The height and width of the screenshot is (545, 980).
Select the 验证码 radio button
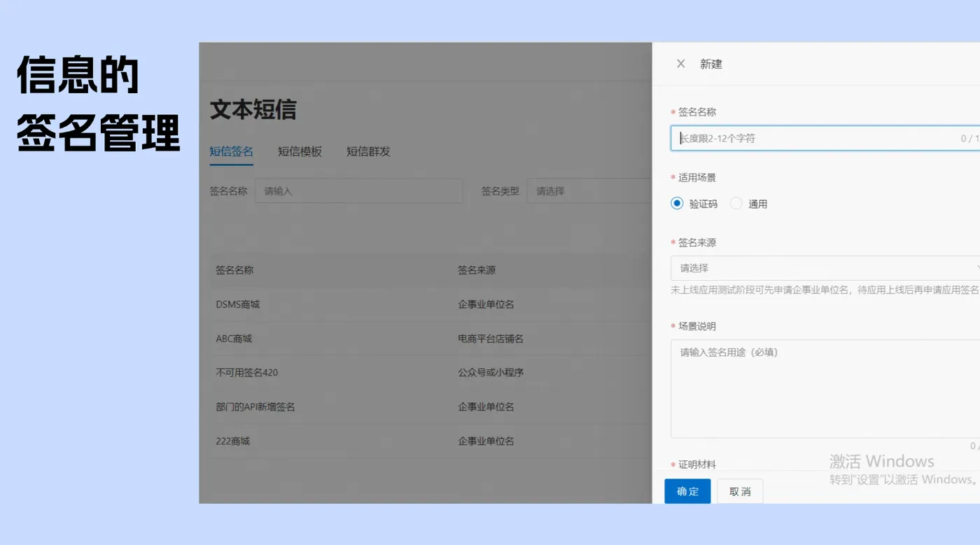click(x=677, y=203)
